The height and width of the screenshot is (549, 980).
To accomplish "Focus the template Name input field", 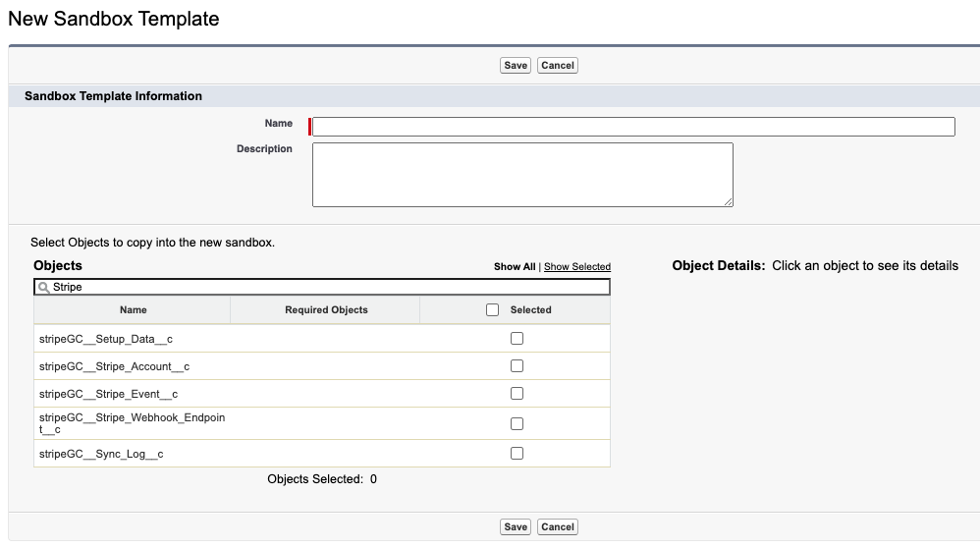I will click(x=633, y=127).
